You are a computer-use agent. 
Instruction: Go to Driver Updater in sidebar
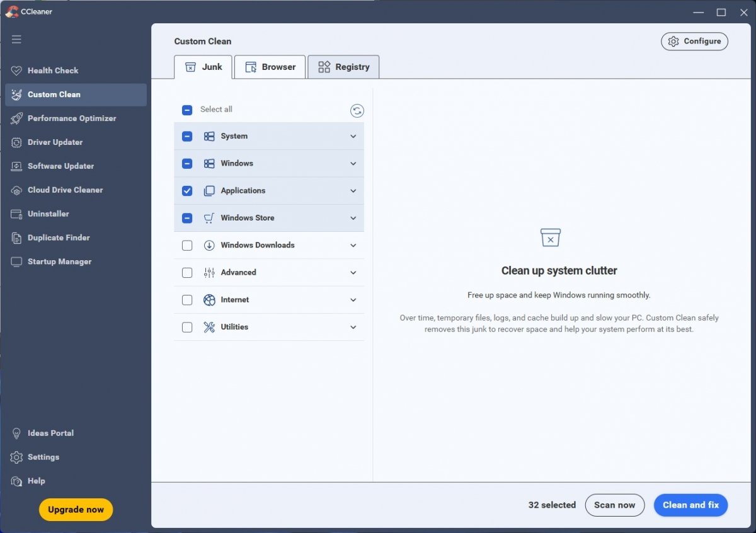[55, 142]
